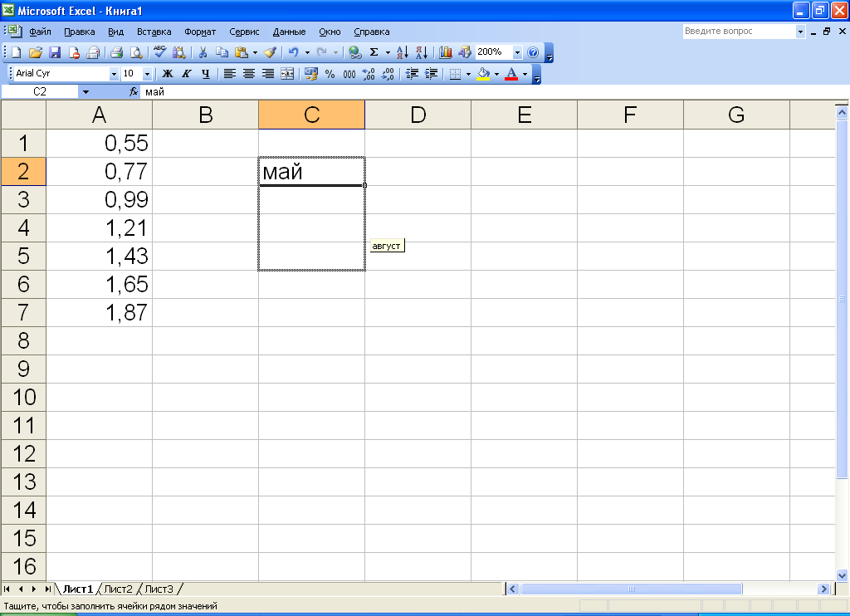Open the Drawing toolbar icon

click(x=465, y=52)
